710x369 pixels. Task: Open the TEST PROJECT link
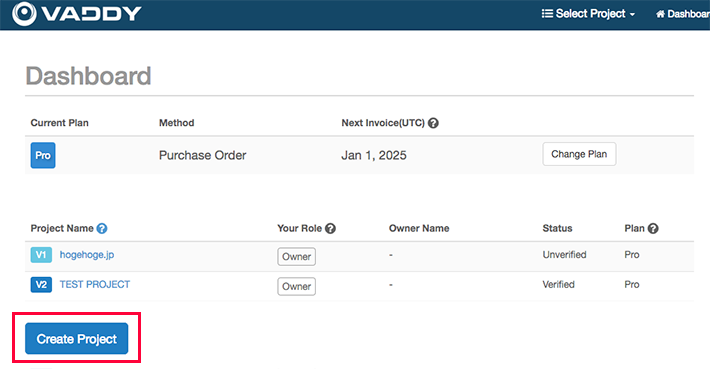[95, 284]
